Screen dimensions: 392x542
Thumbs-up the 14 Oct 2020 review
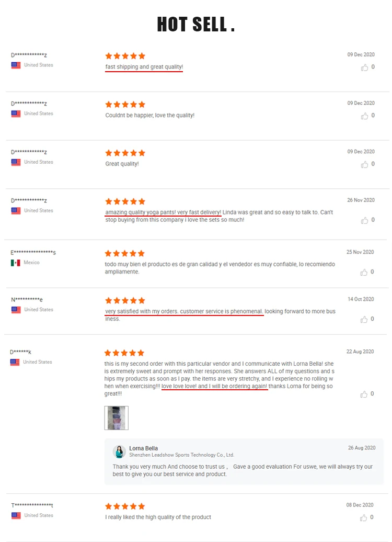[364, 319]
